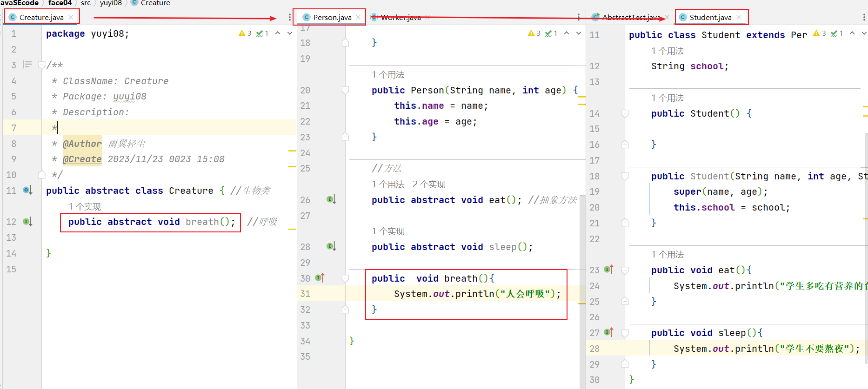Click the src breadcrumb
868x389 pixels.
86,3
